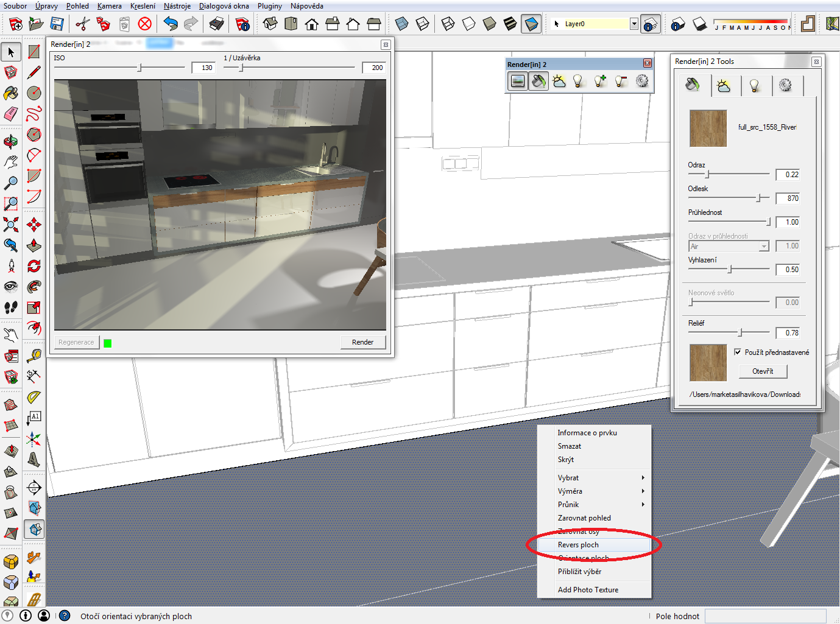Click the Print icon in the top toolbar
The image size is (840, 624).
(216, 24)
